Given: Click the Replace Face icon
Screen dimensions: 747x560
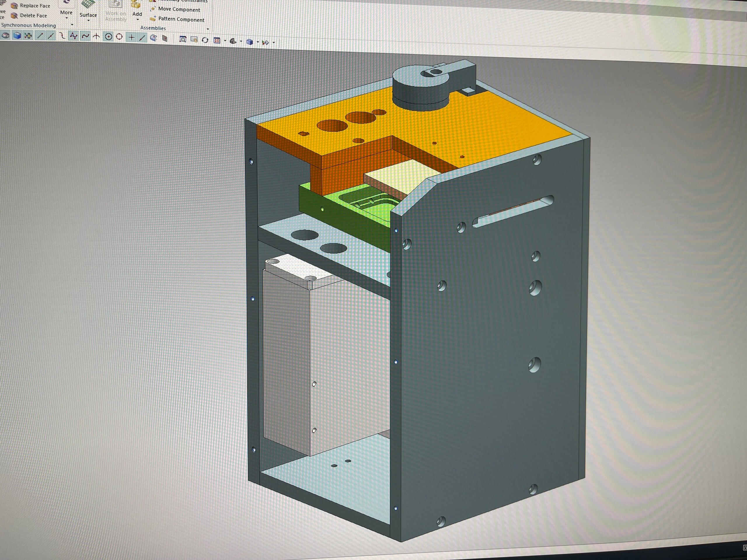Looking at the screenshot, I should [14, 6].
